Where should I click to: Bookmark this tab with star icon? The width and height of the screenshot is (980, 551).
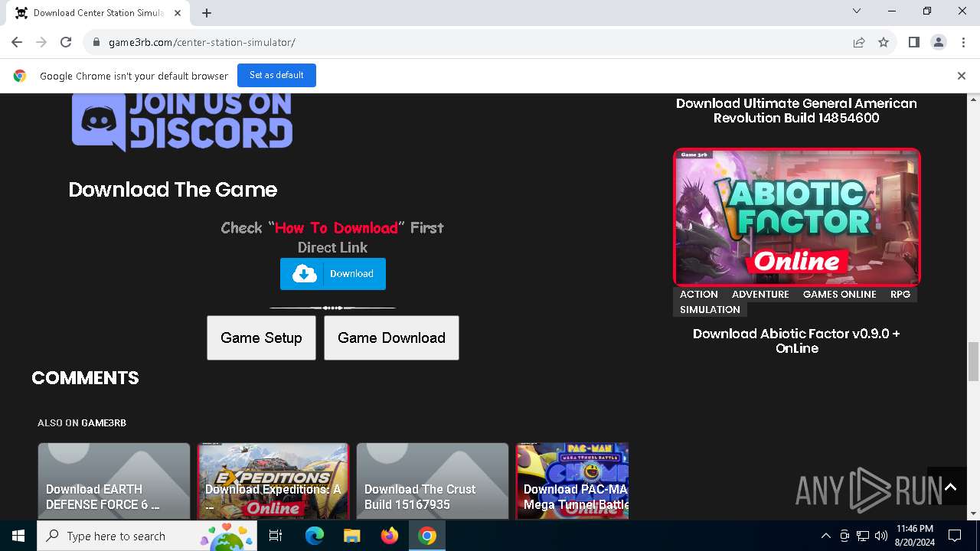click(884, 42)
